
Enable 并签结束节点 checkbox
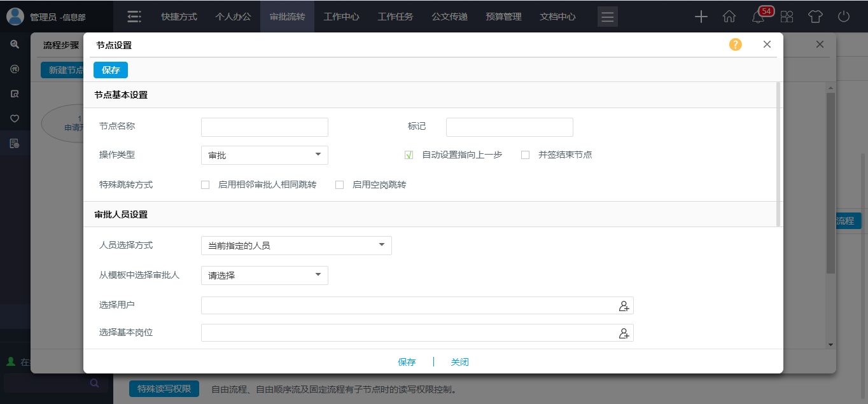[x=525, y=155]
